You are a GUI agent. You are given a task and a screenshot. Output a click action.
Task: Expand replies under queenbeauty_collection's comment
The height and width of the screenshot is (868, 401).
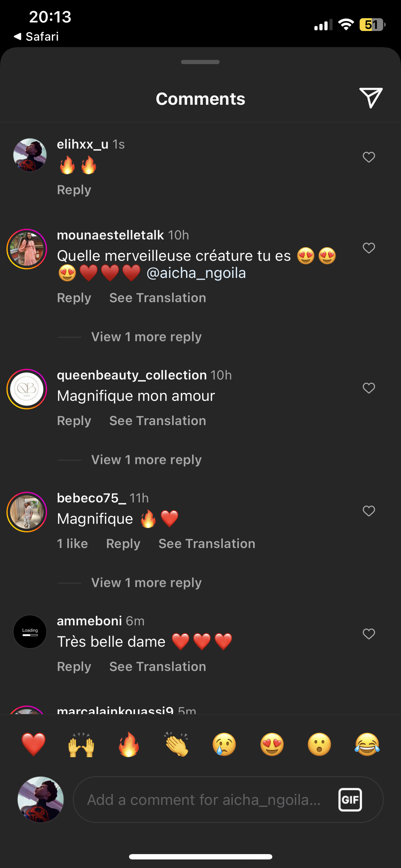point(146,460)
